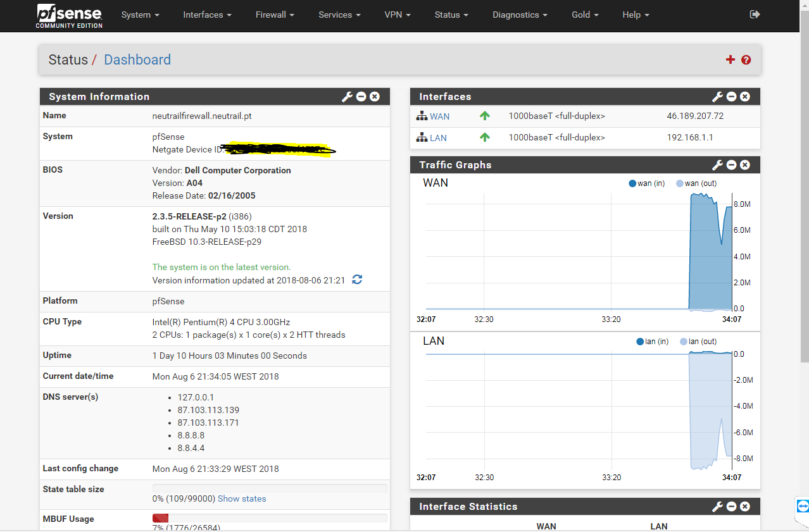809x532 pixels.
Task: Open Interface Statistics widget settings wrench
Action: 717,507
